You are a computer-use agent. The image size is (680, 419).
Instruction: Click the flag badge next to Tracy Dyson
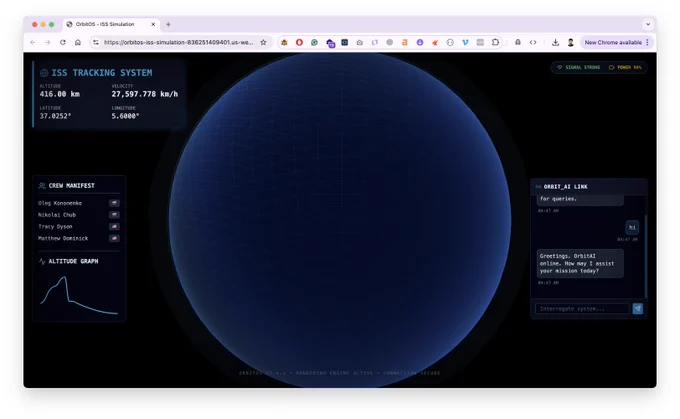point(114,226)
